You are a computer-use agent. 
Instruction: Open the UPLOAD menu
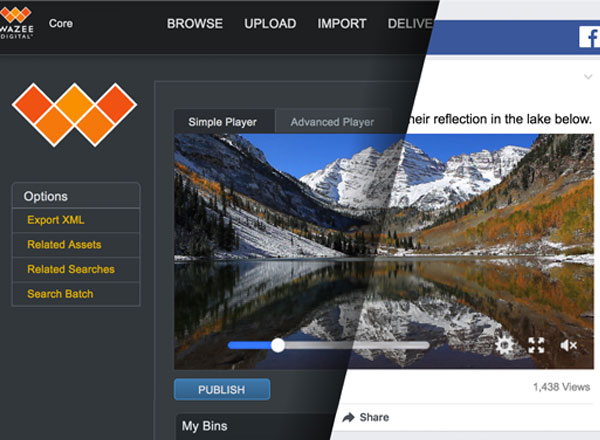point(270,24)
